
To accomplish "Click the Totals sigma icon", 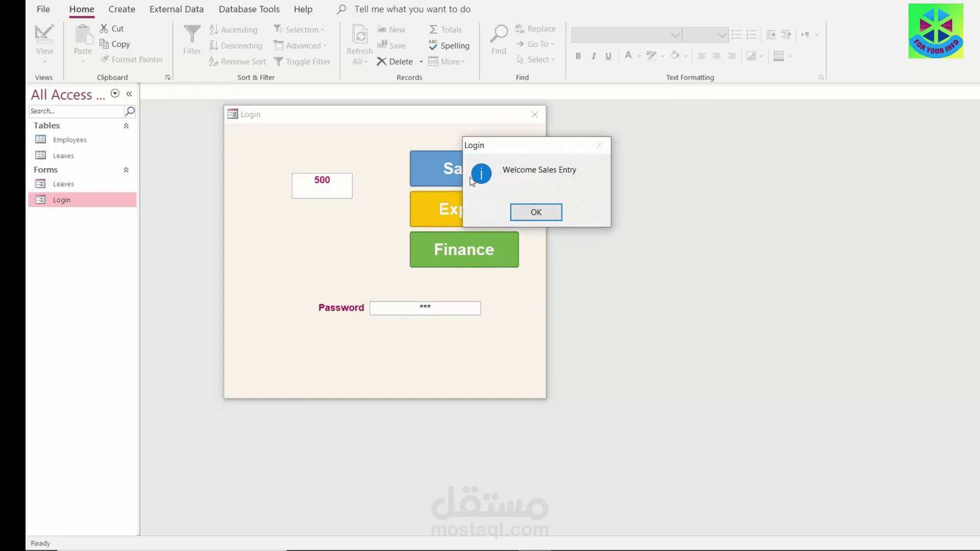I will pyautogui.click(x=433, y=30).
